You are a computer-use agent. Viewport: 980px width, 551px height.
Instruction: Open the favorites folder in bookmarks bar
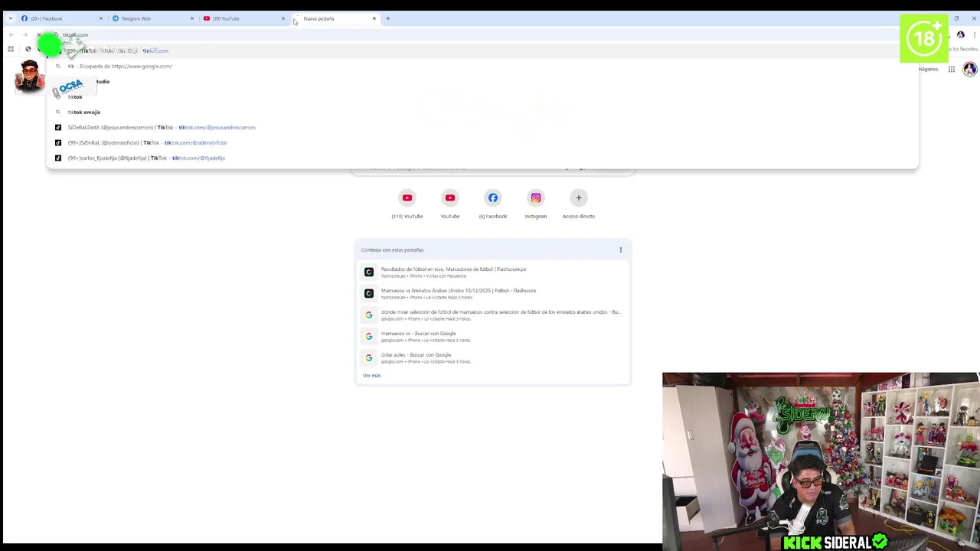point(963,49)
